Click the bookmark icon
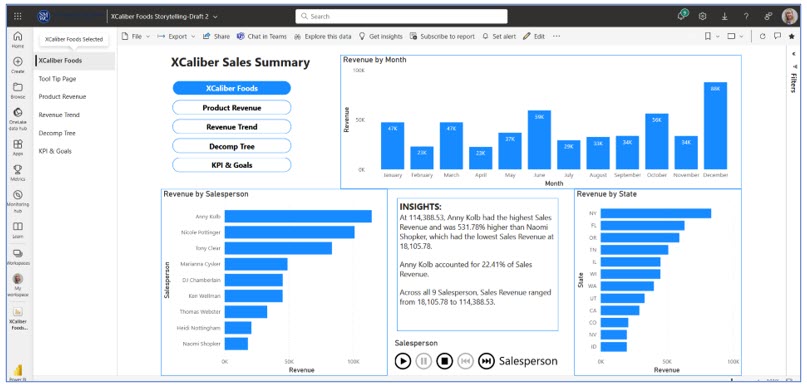 click(708, 37)
